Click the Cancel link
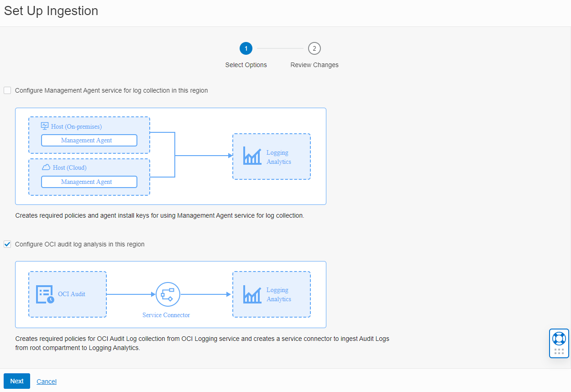 pos(47,382)
